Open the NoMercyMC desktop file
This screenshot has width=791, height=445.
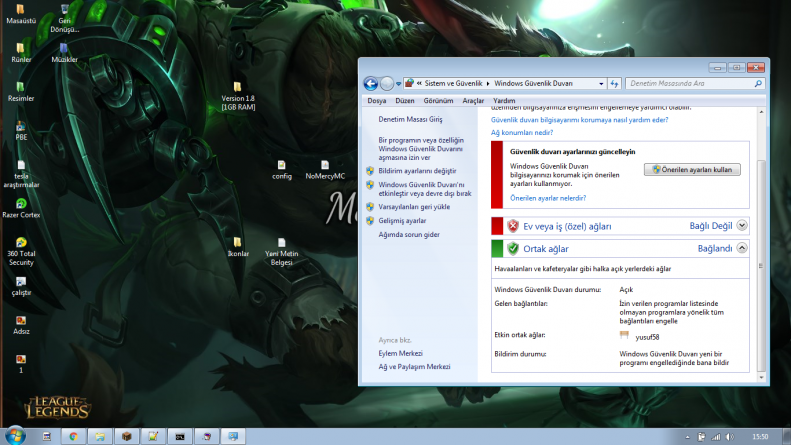click(x=325, y=170)
